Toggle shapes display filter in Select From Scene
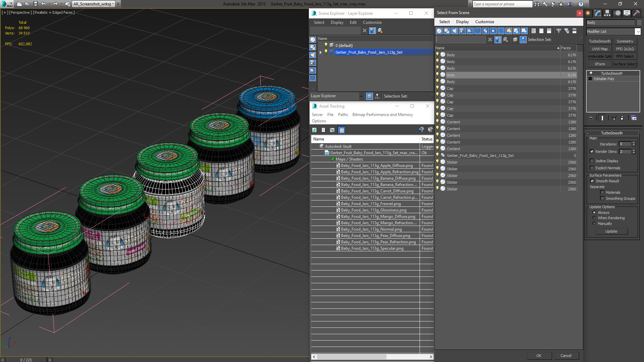 coord(447,31)
